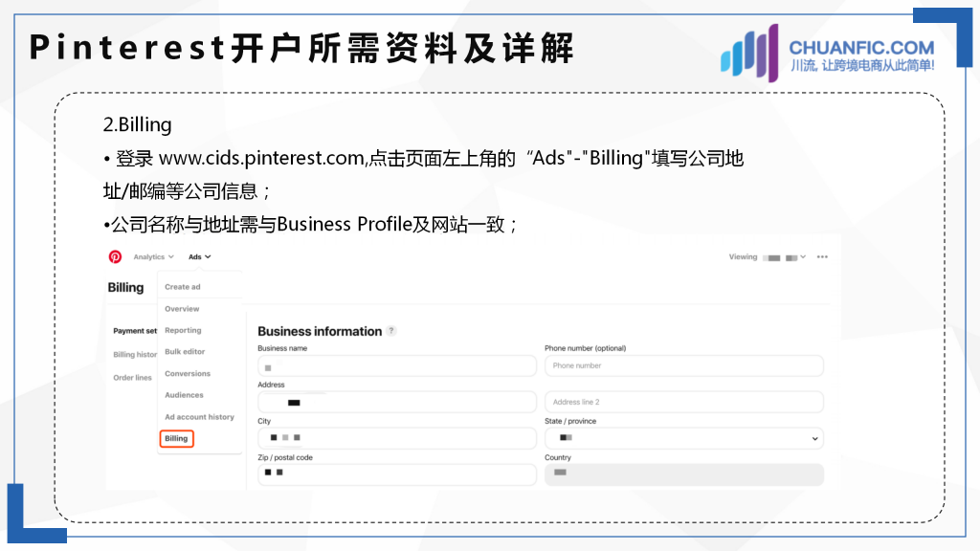Click the www.cids.pinterest.com URL text
The image size is (980, 551).
click(262, 158)
